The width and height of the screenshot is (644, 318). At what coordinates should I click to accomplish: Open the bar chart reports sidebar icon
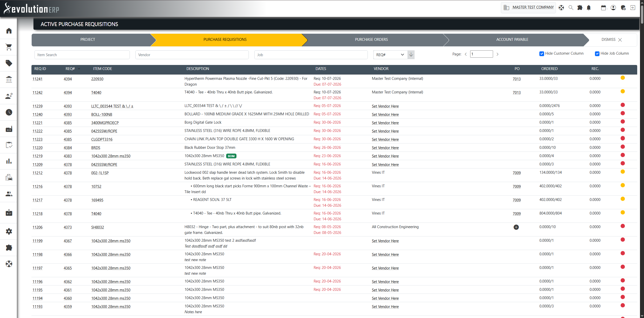[9, 161]
